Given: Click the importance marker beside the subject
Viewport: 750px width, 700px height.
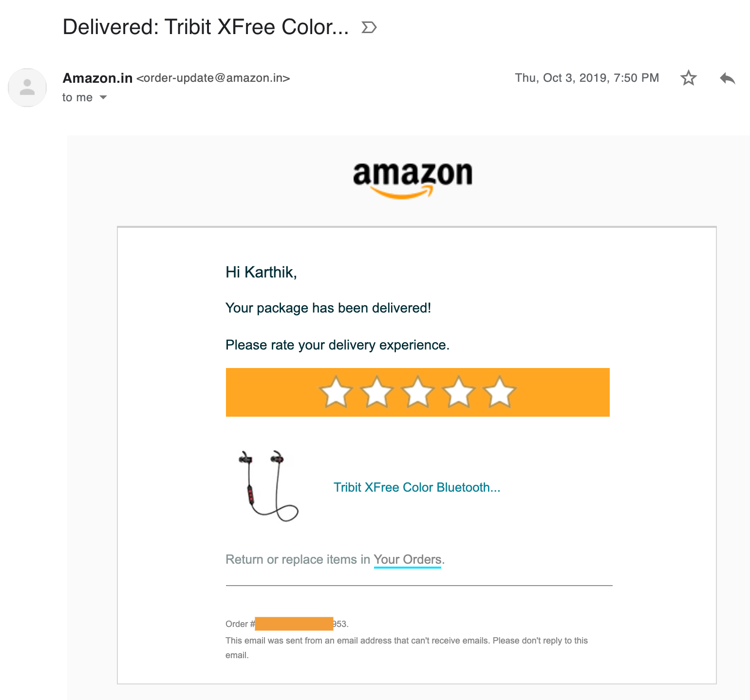Looking at the screenshot, I should point(369,27).
